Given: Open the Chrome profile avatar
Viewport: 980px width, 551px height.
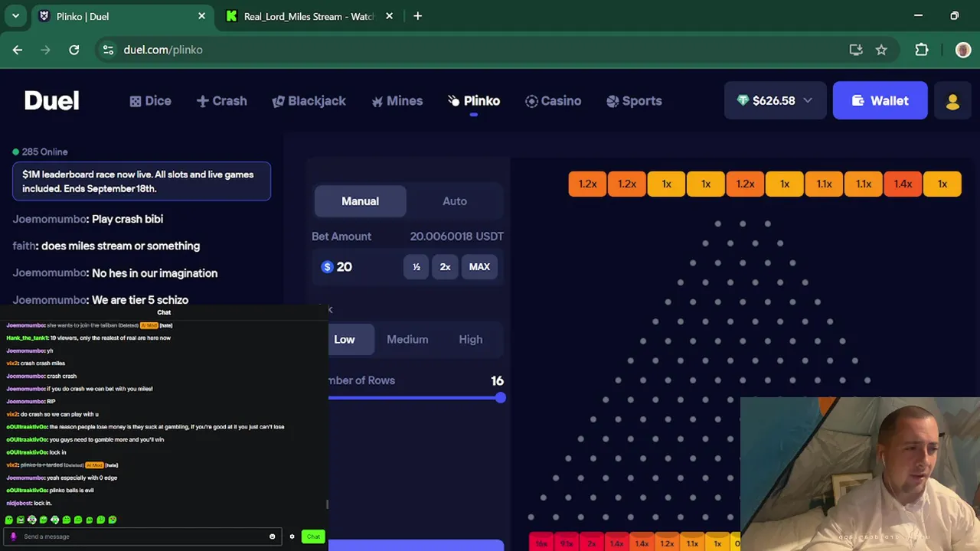Looking at the screenshot, I should pyautogui.click(x=963, y=50).
